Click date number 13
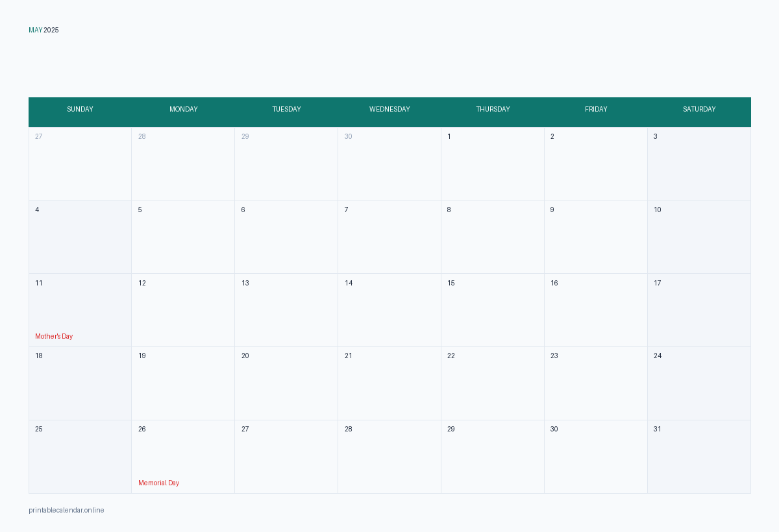Image resolution: width=779 pixels, height=532 pixels. tap(245, 284)
